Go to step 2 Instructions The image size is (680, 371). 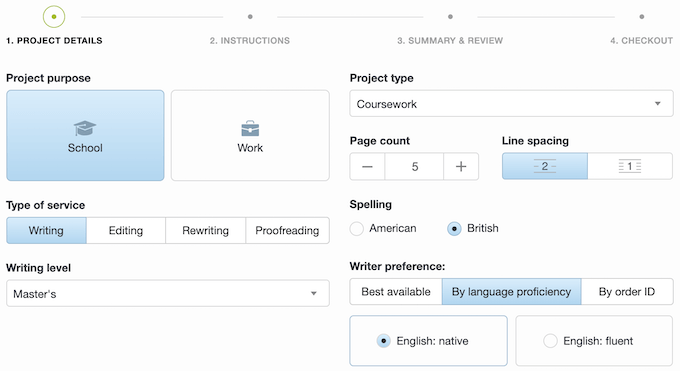(250, 41)
